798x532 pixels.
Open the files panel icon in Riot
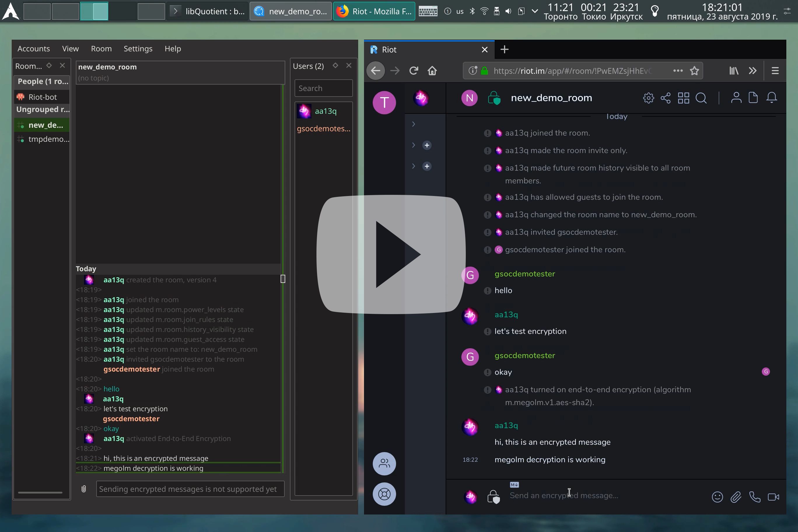(x=753, y=98)
